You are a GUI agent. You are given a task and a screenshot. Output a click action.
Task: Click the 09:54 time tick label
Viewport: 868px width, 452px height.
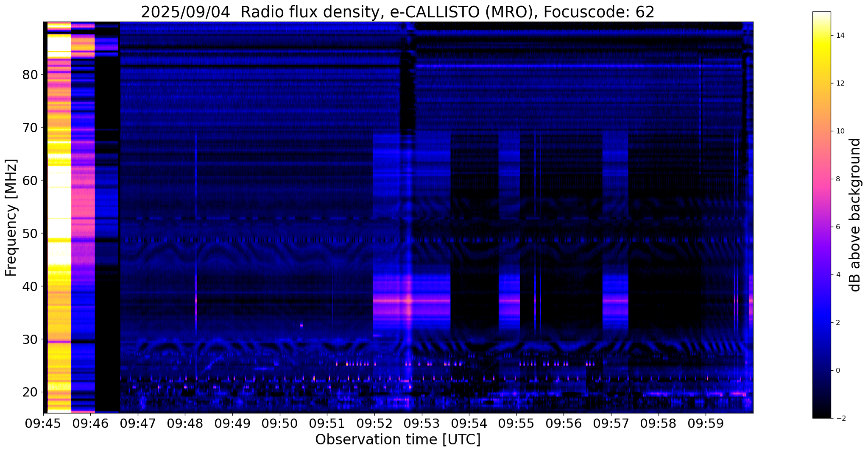pyautogui.click(x=469, y=423)
